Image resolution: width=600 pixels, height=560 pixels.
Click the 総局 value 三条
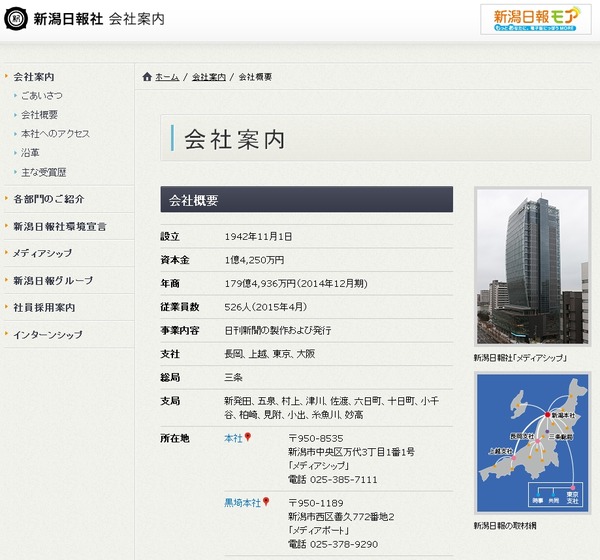(x=233, y=377)
